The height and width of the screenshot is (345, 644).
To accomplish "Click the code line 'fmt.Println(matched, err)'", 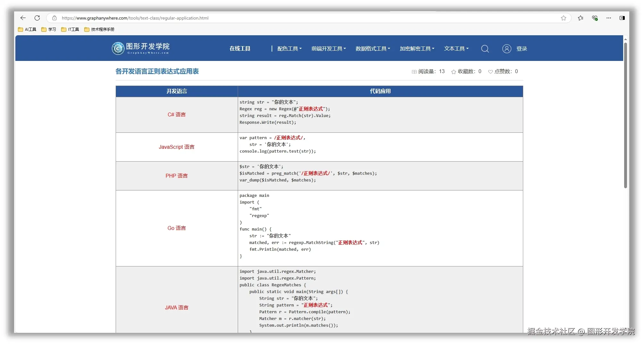I will click(280, 249).
